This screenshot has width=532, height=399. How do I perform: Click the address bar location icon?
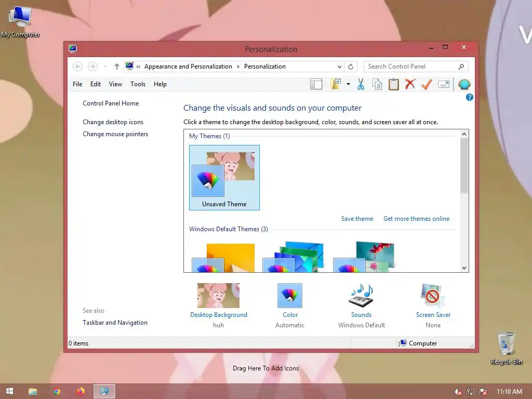tap(129, 66)
